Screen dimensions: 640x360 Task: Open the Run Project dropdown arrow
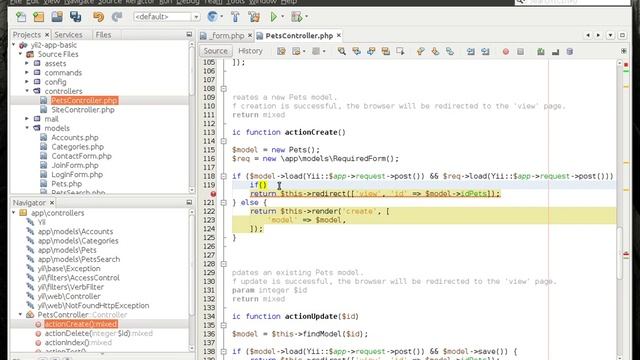282,17
